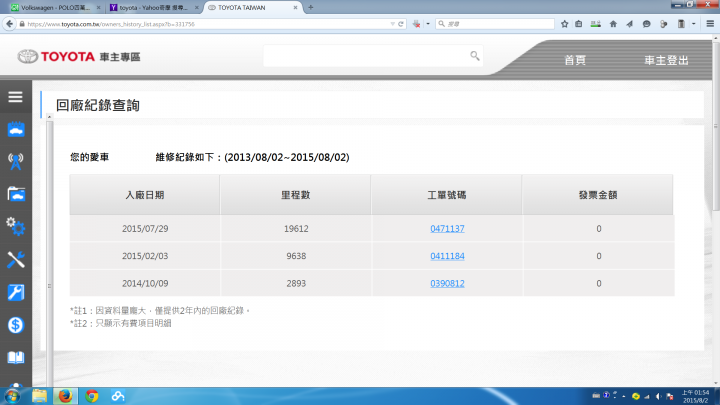This screenshot has width=720, height=405.
Task: Click the 回廠紀錄查詢 page heading
Action: (x=97, y=105)
